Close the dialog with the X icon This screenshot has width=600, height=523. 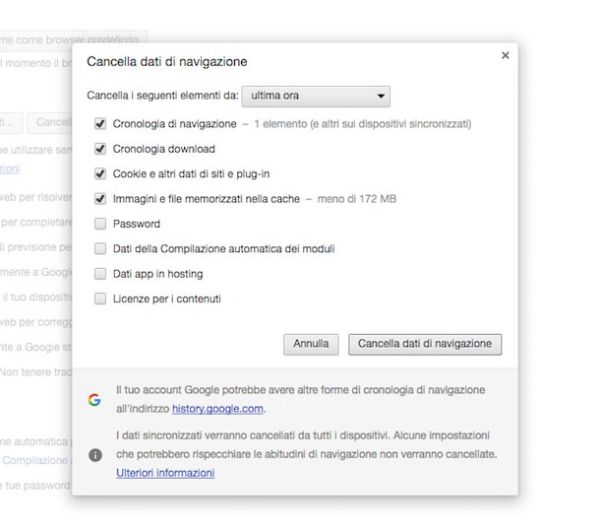[505, 56]
